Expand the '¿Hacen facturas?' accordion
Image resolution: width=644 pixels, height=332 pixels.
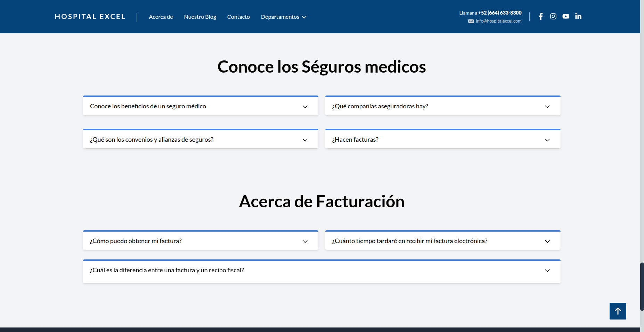point(442,140)
